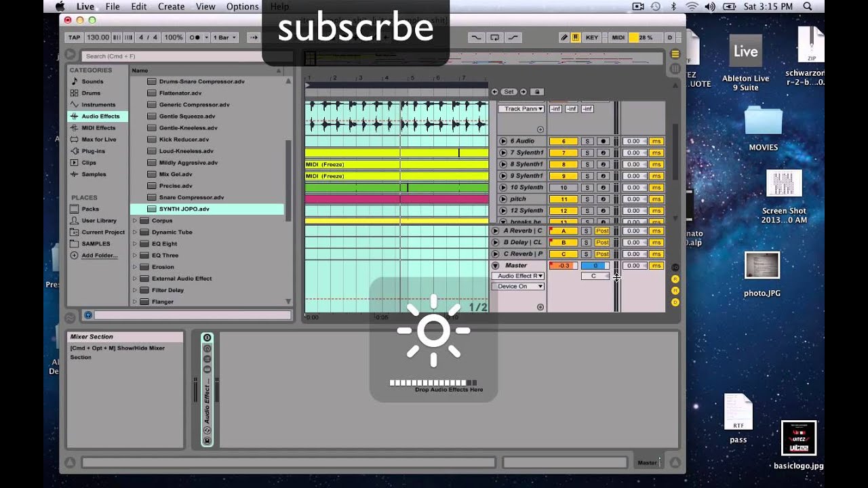Click ms delay unit on pitch track
The height and width of the screenshot is (488, 868).
point(656,199)
